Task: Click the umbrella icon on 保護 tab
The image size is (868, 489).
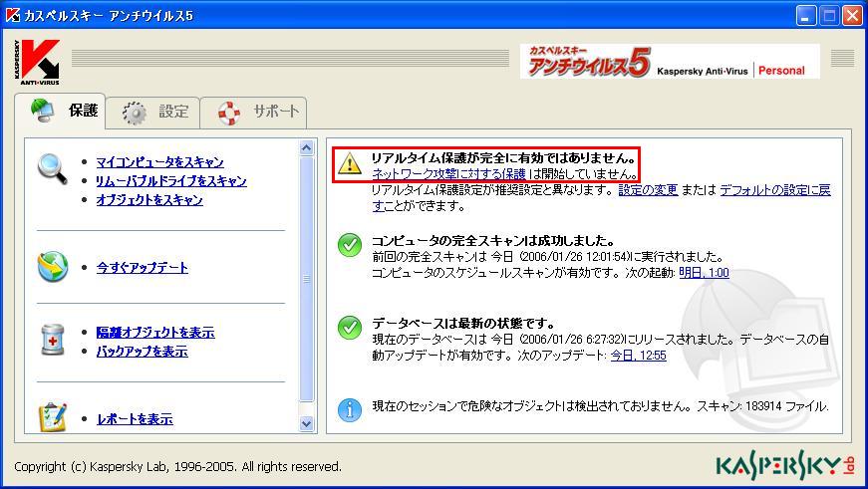Action: click(43, 111)
